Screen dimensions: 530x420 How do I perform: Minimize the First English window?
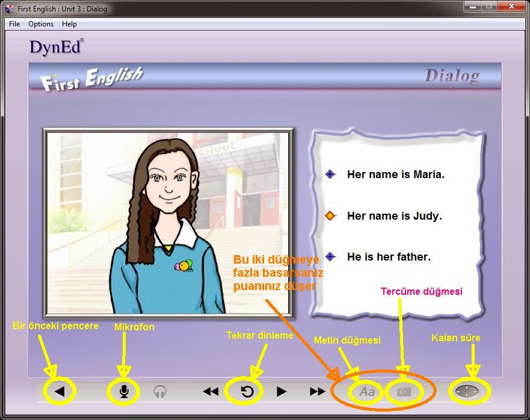[473, 7]
